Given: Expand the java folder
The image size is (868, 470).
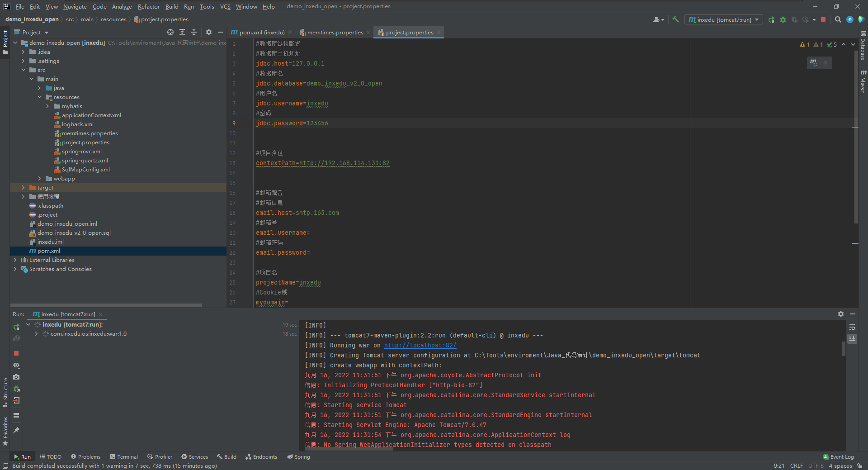Looking at the screenshot, I should (x=39, y=88).
